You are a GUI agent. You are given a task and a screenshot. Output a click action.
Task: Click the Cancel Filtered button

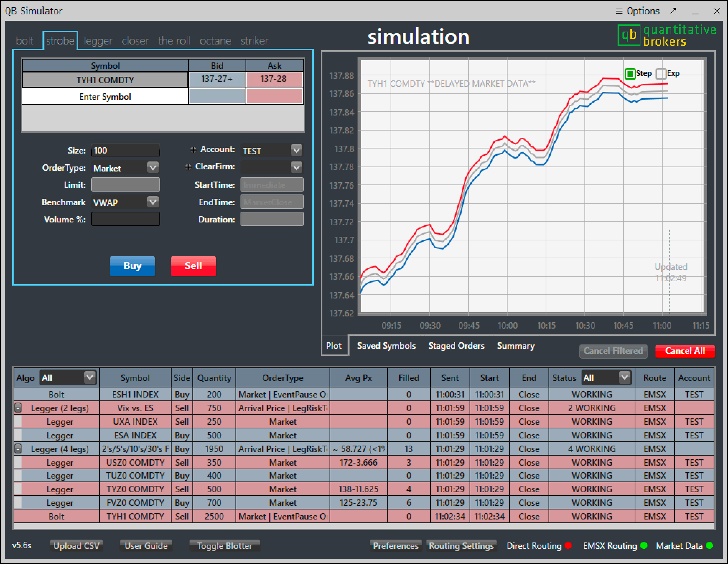(x=613, y=351)
